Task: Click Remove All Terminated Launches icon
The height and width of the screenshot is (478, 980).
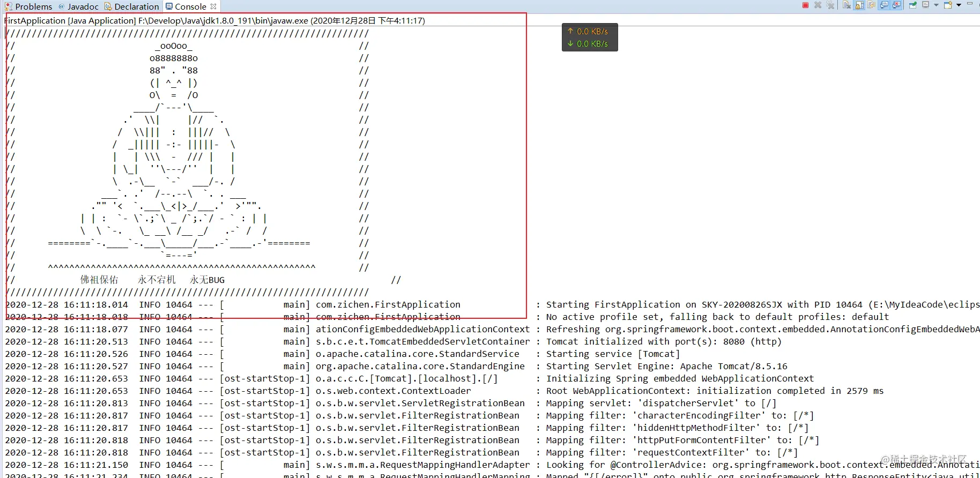Action: (830, 5)
